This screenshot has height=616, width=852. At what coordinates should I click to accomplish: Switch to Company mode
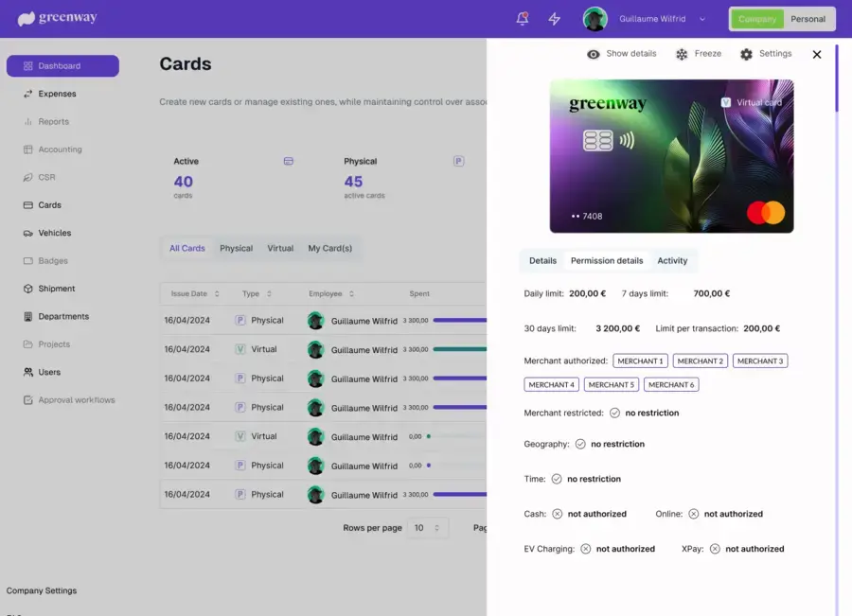coord(757,19)
